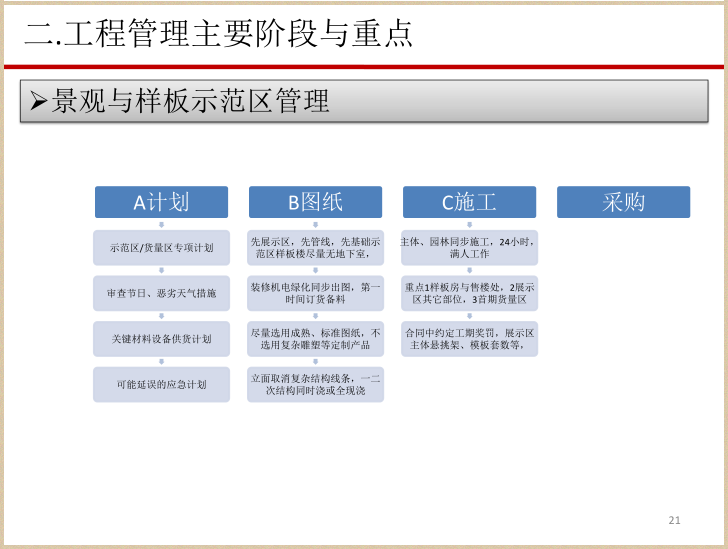Screen dimensions: 728x549
Task: Select the A计划 header box
Action: coord(161,202)
